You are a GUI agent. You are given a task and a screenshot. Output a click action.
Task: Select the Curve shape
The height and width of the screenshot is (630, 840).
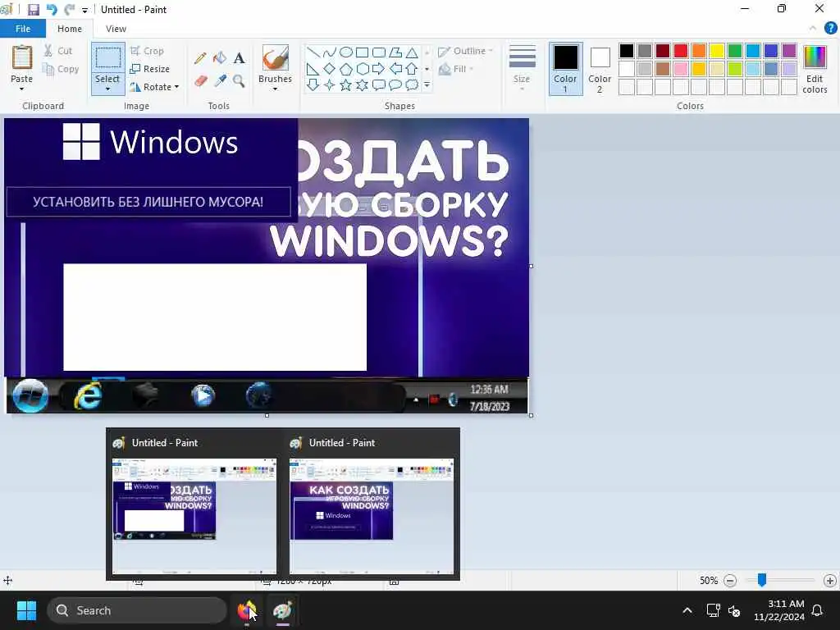pos(330,52)
